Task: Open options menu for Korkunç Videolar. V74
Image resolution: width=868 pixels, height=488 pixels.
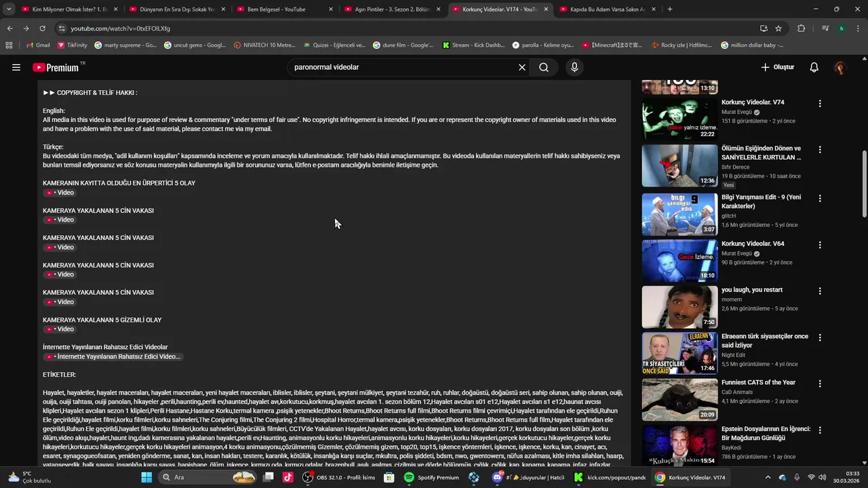Action: coord(820,104)
